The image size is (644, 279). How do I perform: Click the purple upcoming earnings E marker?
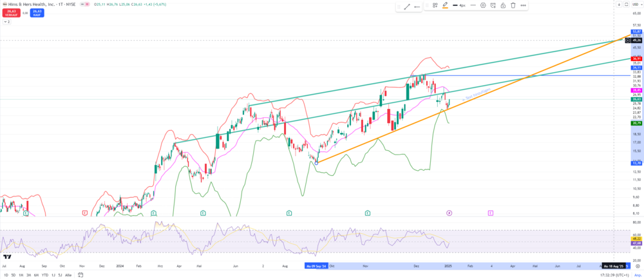(490, 213)
